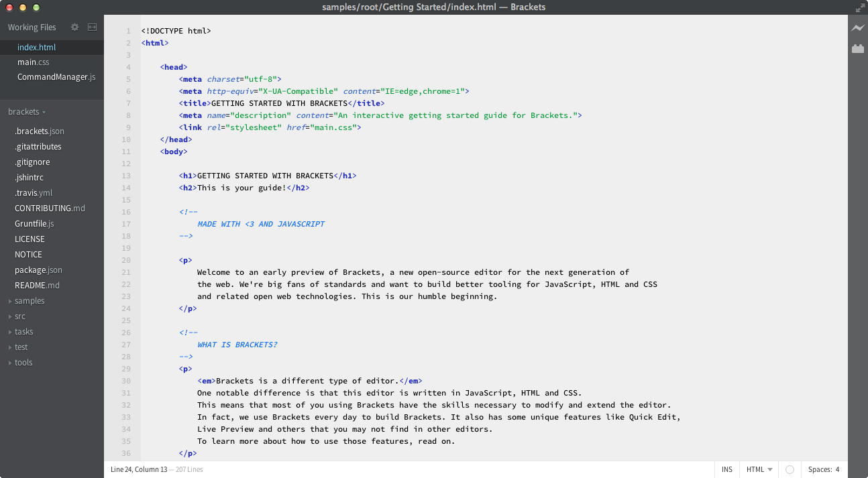This screenshot has height=478, width=868.
Task: Click the indentation size number 4
Action: point(837,470)
